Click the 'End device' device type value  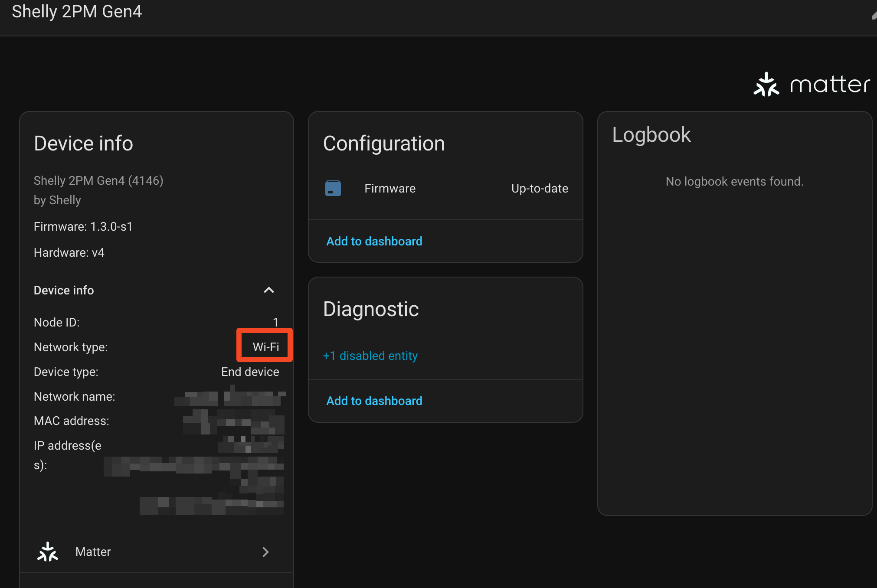[250, 372]
